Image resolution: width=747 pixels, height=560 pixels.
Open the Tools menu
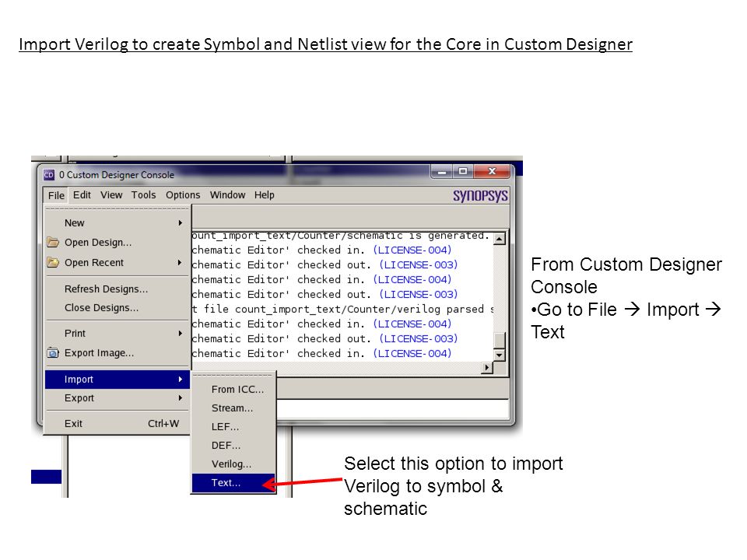pos(143,194)
